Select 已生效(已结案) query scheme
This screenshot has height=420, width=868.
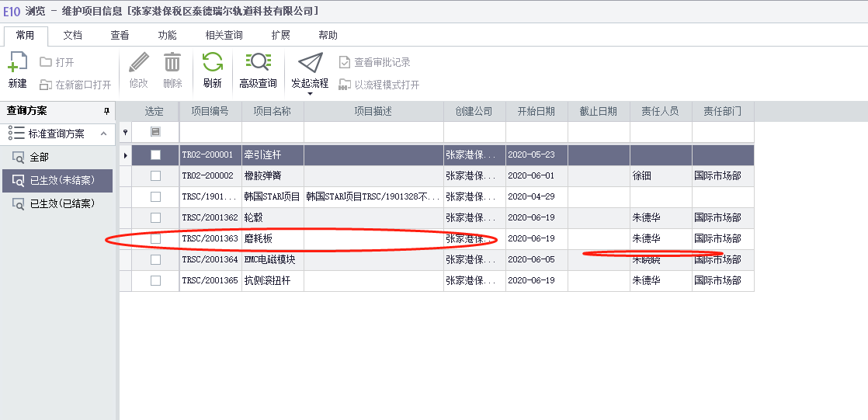[57, 203]
